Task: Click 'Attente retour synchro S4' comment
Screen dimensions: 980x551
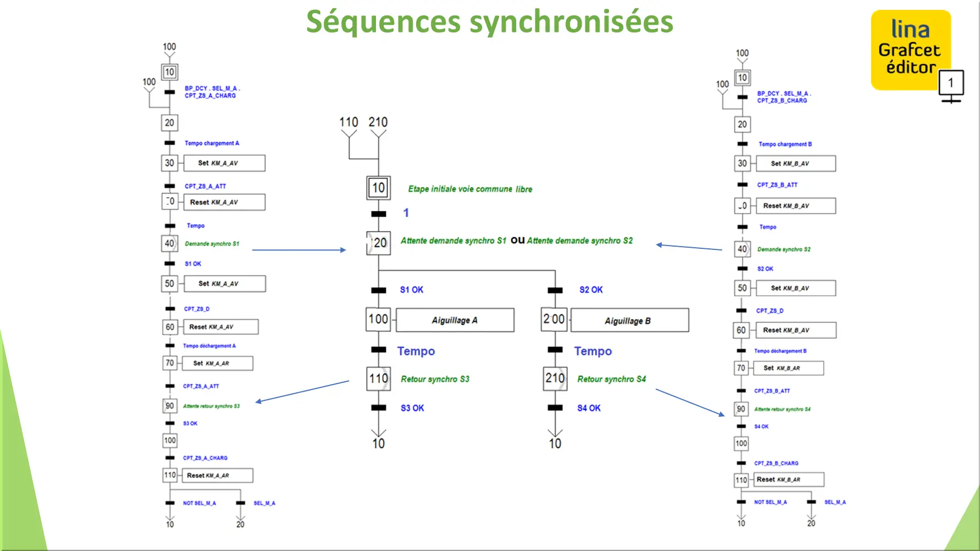Action: pos(783,409)
